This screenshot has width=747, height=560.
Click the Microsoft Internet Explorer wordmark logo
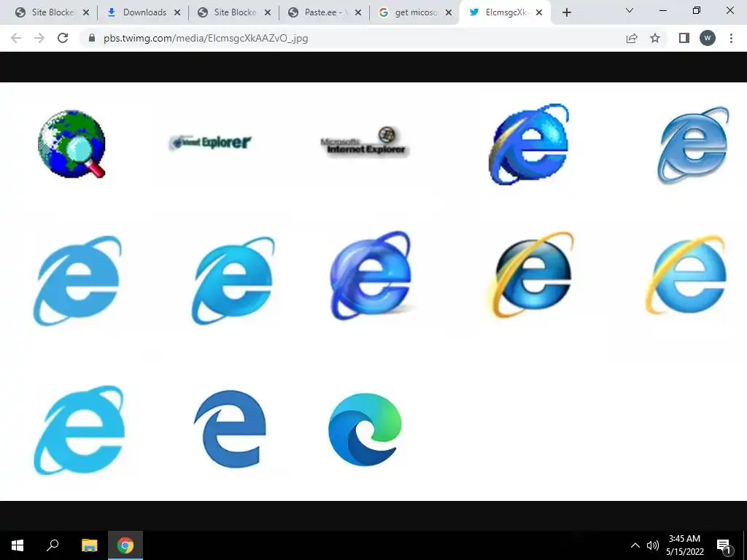click(365, 142)
